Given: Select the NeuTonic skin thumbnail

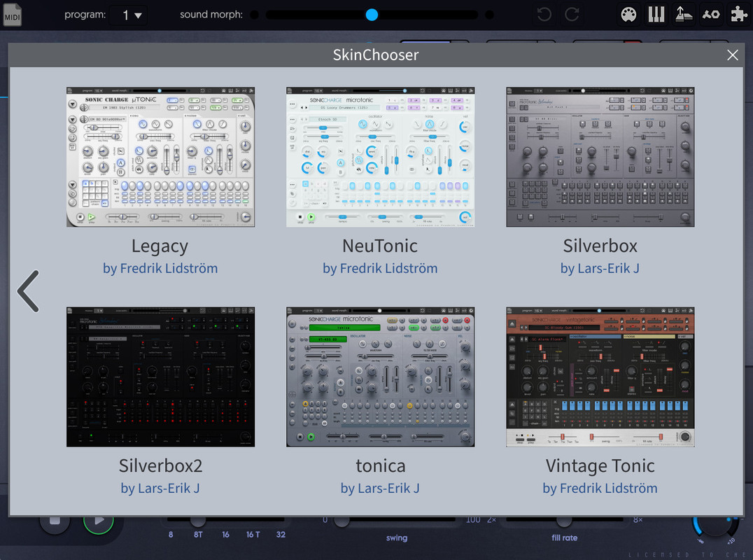Looking at the screenshot, I should coord(380,157).
